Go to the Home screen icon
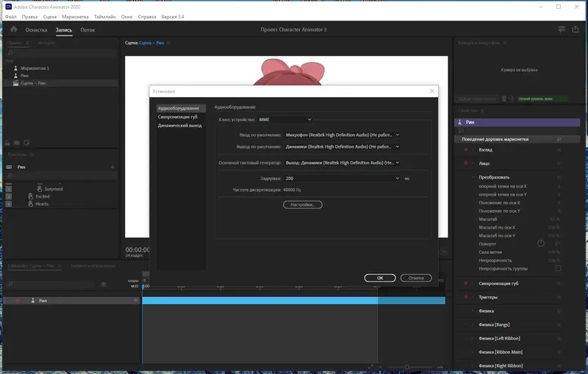Screen dimensions: 588x374 [x=14, y=29]
